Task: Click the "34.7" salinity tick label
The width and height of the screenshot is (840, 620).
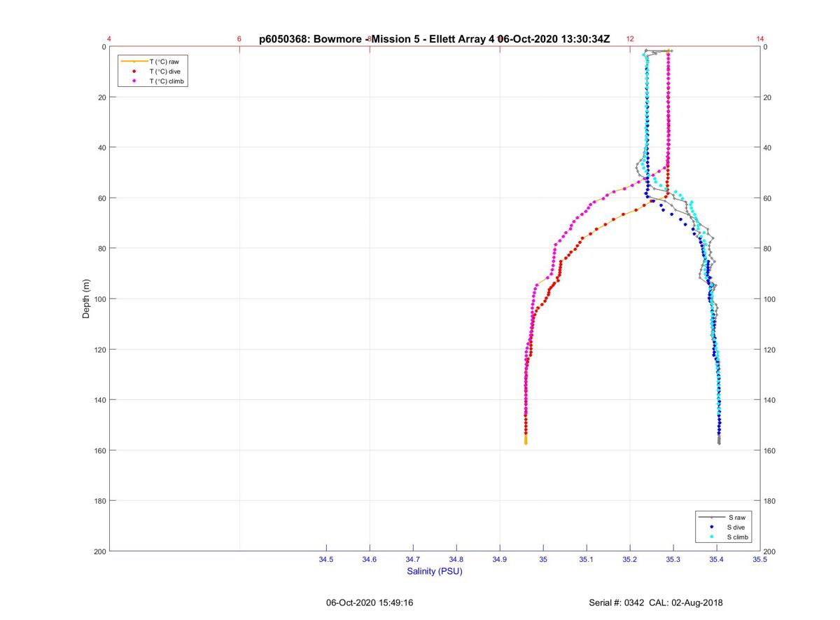Action: click(x=413, y=559)
